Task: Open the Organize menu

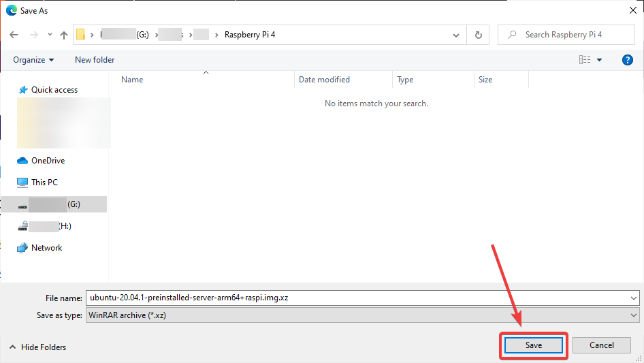Action: click(x=33, y=60)
